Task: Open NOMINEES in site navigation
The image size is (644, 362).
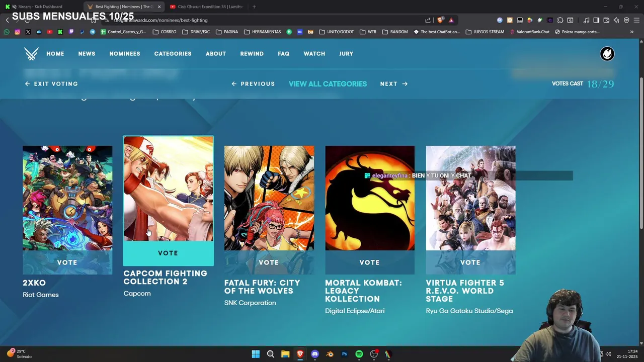Action: 125,54
